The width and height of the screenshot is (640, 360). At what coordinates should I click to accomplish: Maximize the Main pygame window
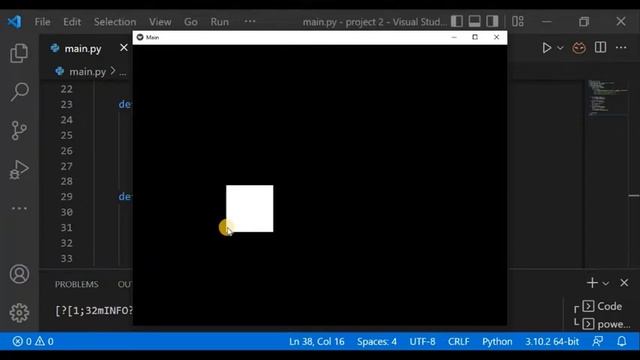point(475,37)
